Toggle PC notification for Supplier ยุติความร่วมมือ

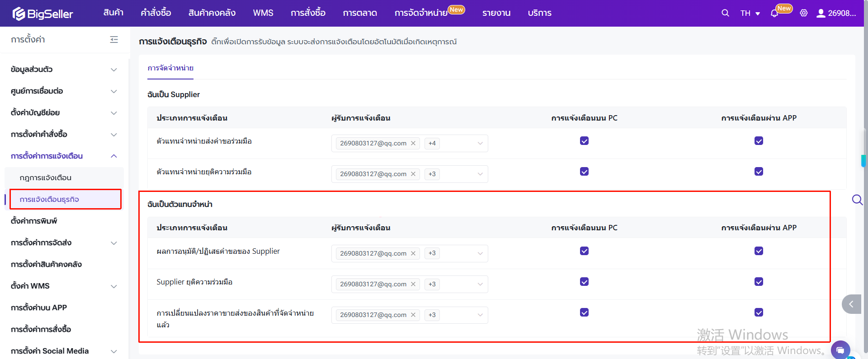584,282
